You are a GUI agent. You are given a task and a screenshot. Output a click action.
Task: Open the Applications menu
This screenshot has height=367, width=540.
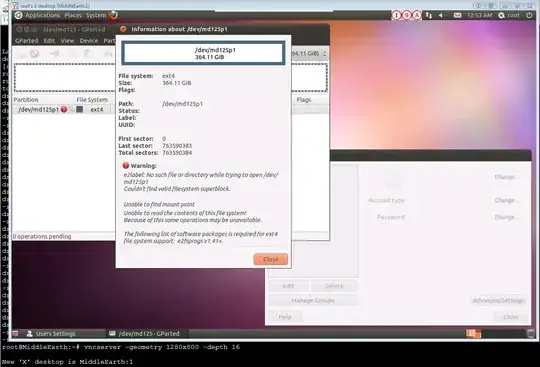point(42,15)
